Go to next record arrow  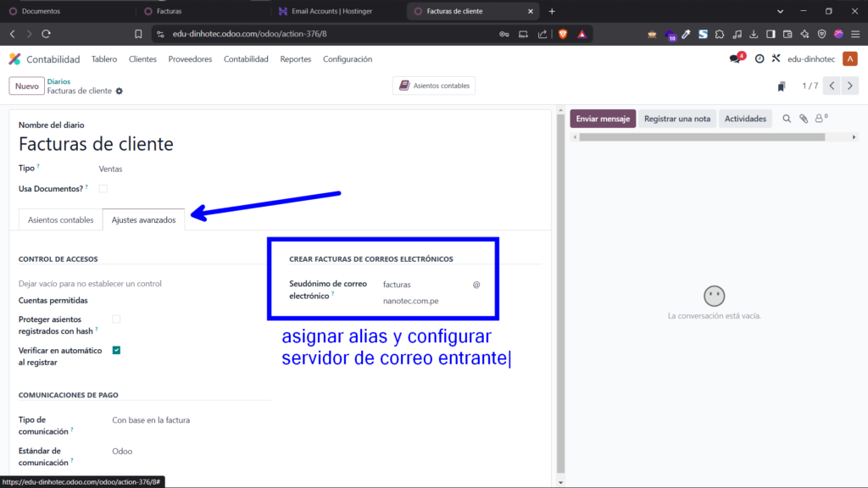[850, 86]
